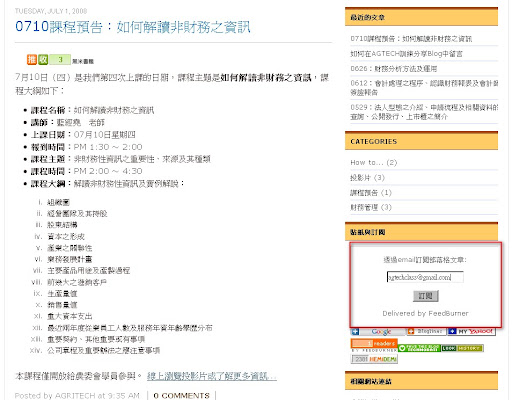Open the 0710課程預告 post title
This screenshot has width=512, height=400.
click(x=133, y=27)
